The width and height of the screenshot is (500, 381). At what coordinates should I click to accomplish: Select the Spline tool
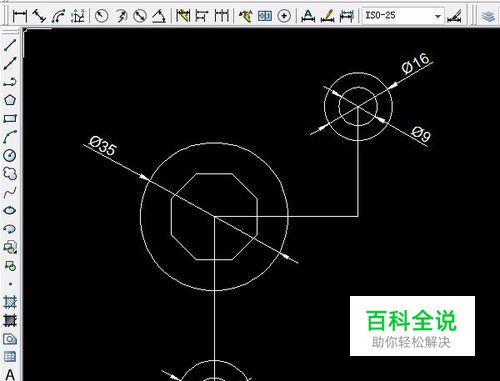point(10,192)
